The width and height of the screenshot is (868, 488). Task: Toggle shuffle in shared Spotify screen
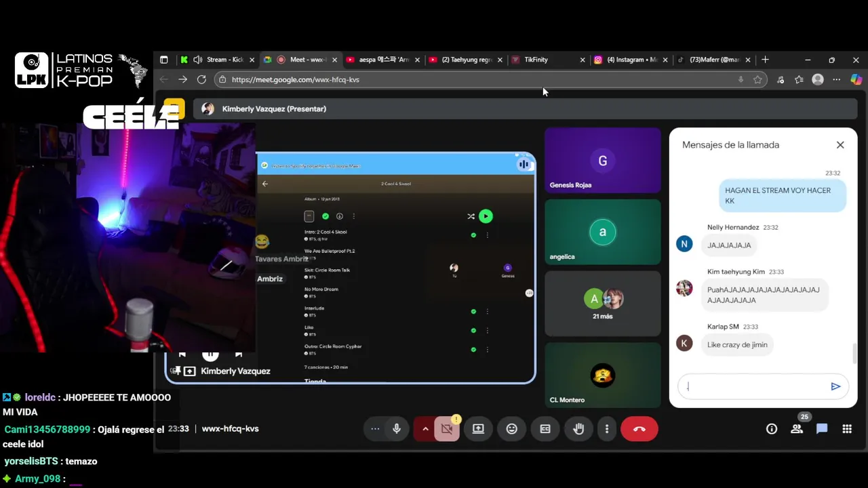(x=471, y=216)
